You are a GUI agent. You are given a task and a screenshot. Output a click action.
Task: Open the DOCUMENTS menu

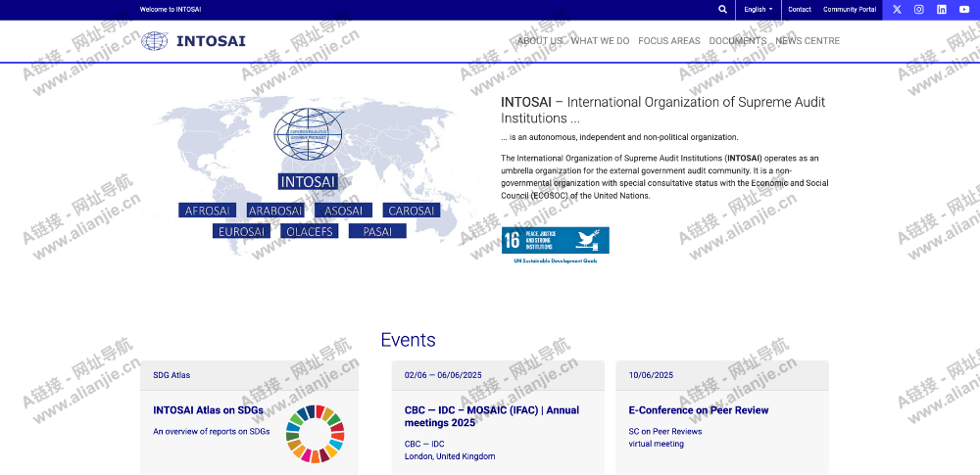click(x=738, y=41)
